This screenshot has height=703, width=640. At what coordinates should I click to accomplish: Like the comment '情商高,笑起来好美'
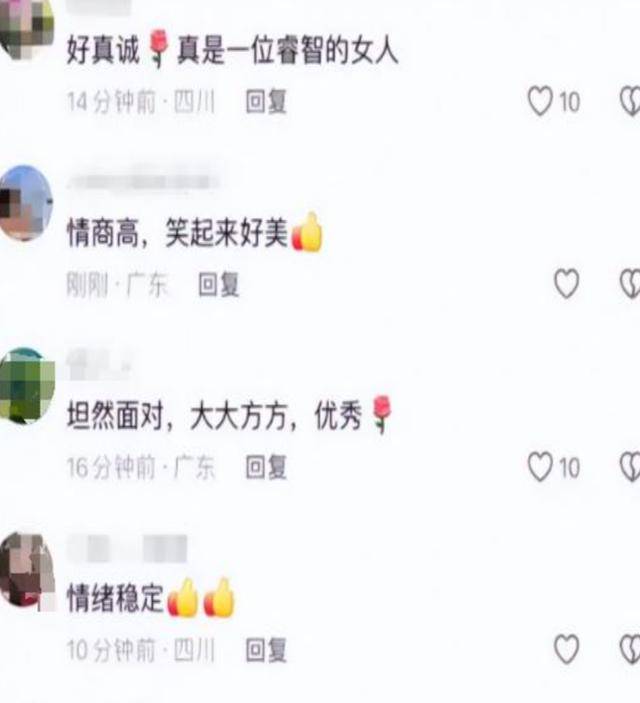pos(566,283)
